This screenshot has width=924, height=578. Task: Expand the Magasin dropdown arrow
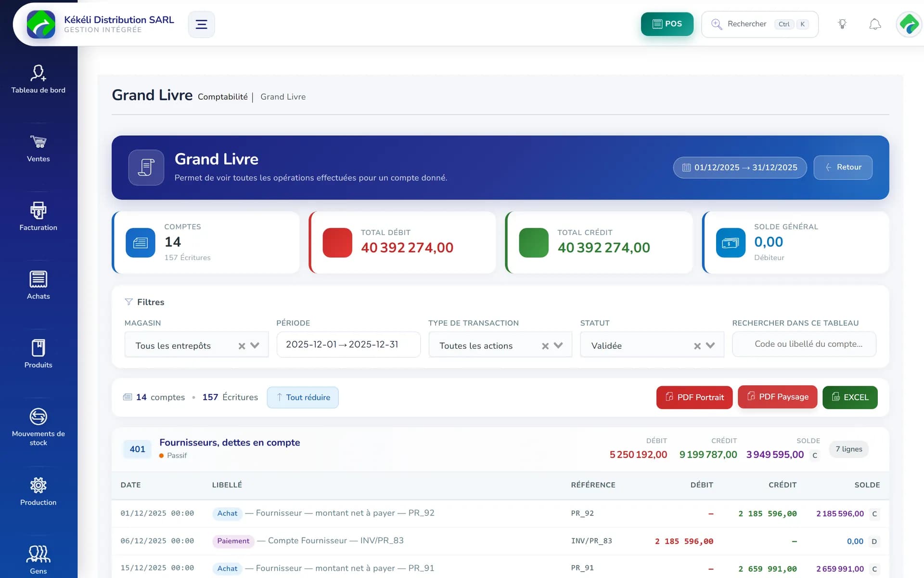coord(255,345)
